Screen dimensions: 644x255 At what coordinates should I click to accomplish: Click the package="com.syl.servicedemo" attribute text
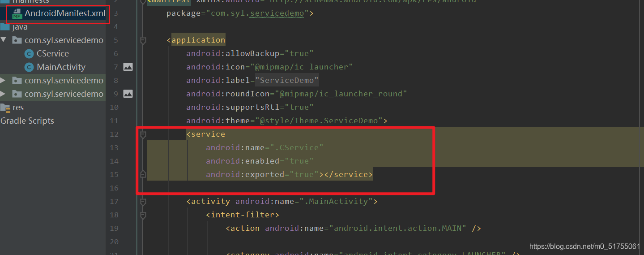[238, 13]
